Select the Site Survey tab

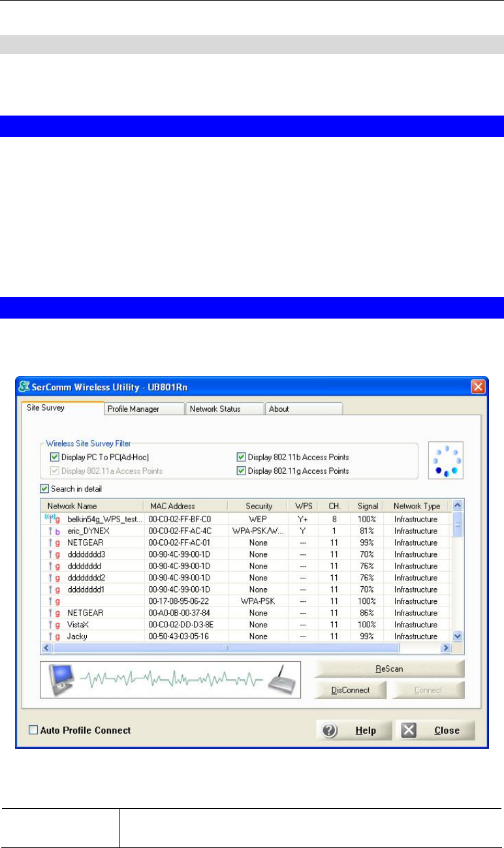(x=63, y=408)
